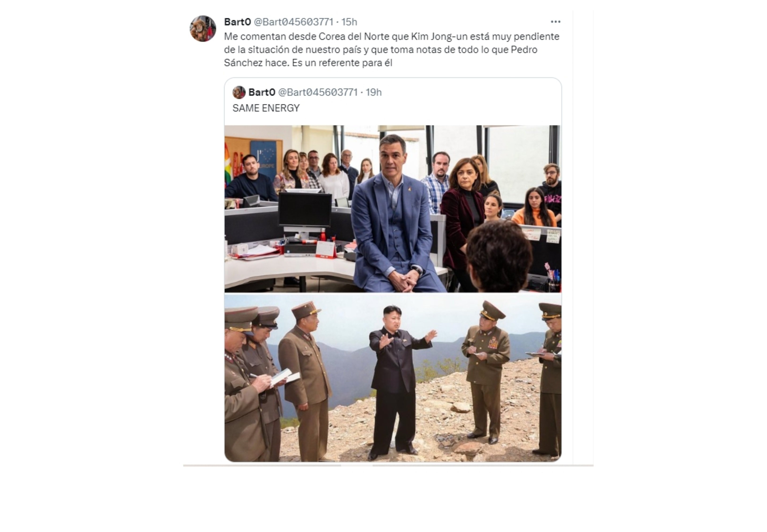The height and width of the screenshot is (532, 767).
Task: Select the tweet text starting 'Me comentan desde'
Action: click(392, 49)
